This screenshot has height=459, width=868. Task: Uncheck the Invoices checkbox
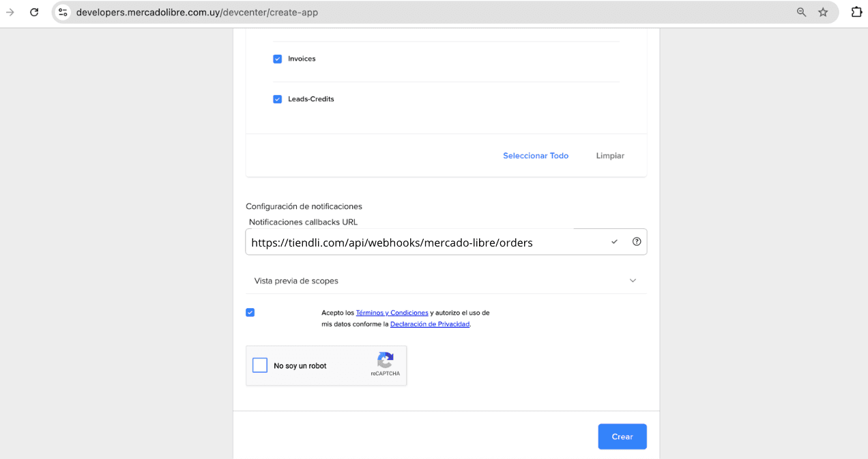[277, 59]
